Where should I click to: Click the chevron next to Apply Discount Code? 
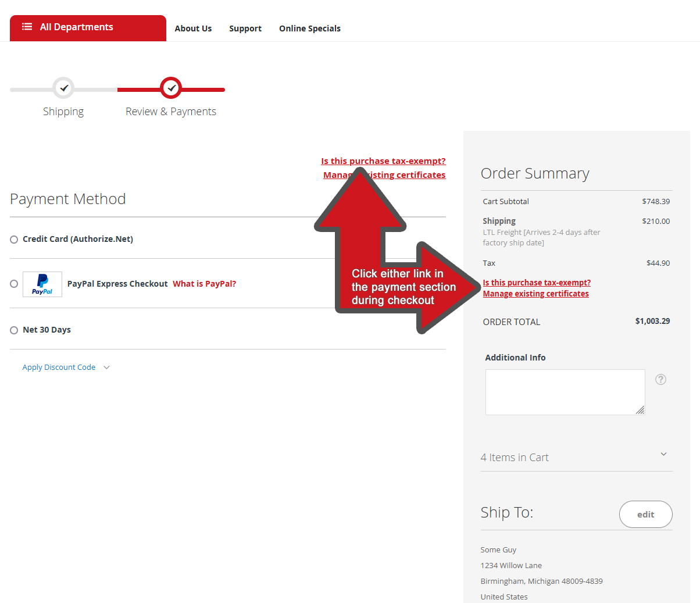[106, 367]
